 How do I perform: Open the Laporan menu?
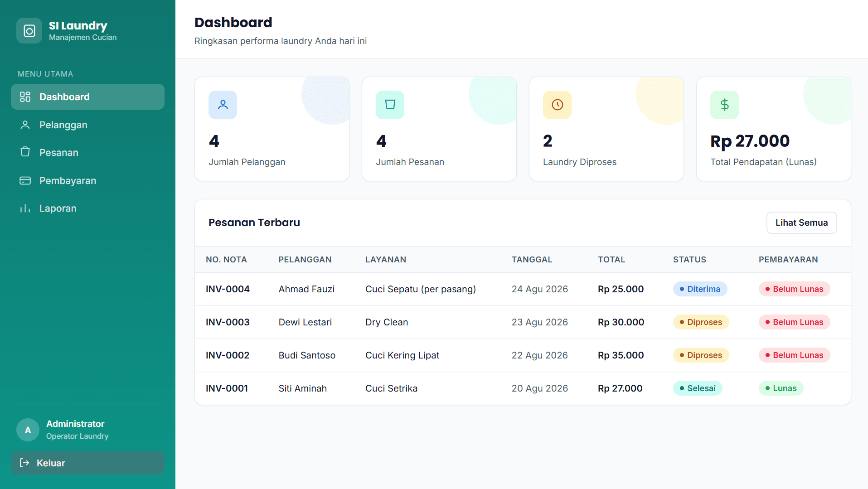tap(87, 208)
